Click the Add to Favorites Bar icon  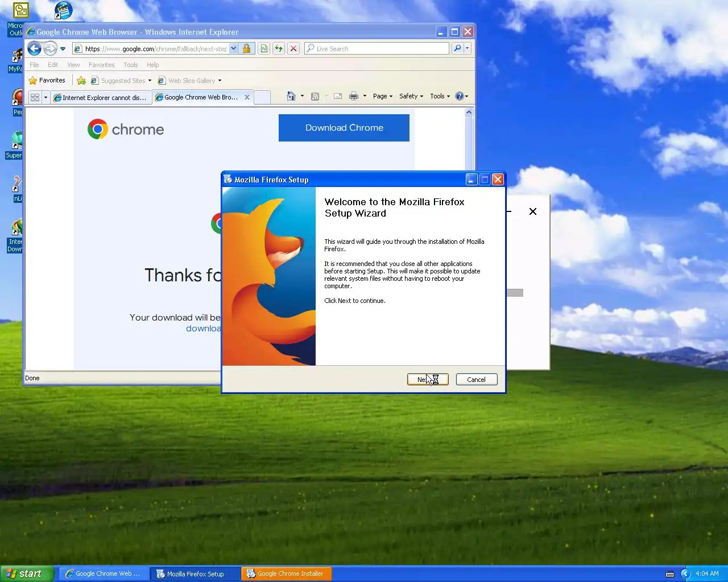point(81,81)
